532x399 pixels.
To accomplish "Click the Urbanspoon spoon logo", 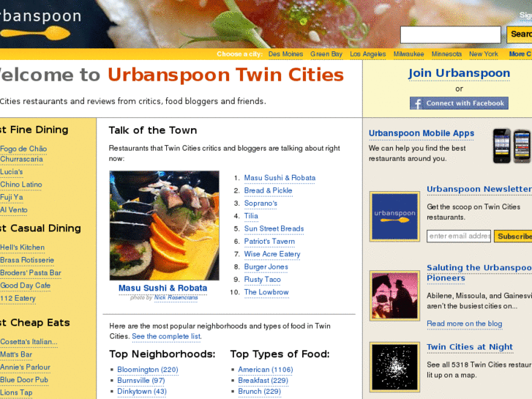I will tap(36, 33).
